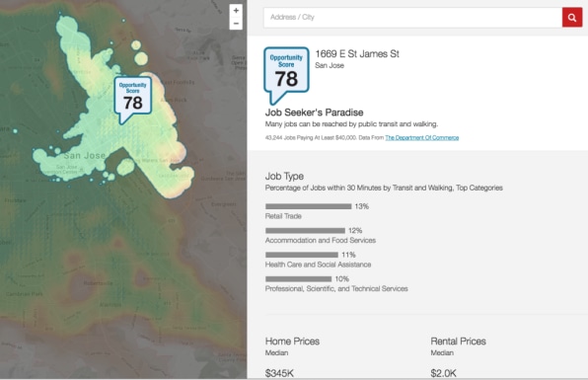588x380 pixels.
Task: Click the Job Type section heading
Action: (284, 176)
